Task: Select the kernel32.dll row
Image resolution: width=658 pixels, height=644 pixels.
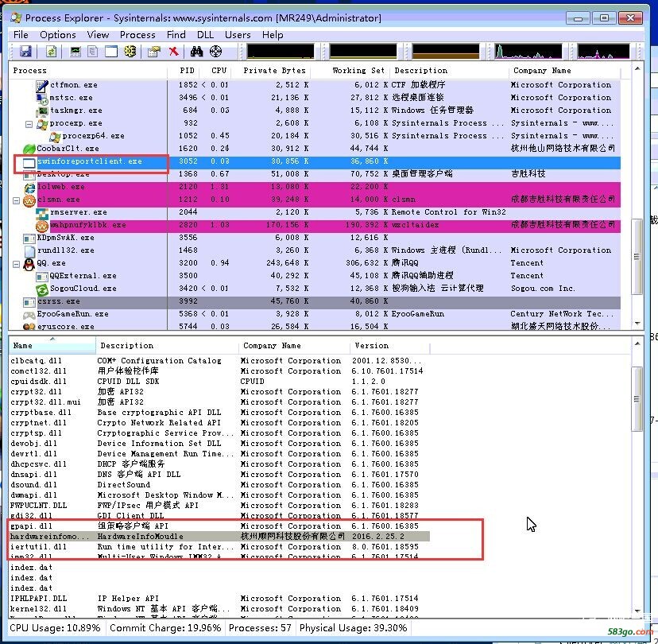Action: (x=219, y=609)
